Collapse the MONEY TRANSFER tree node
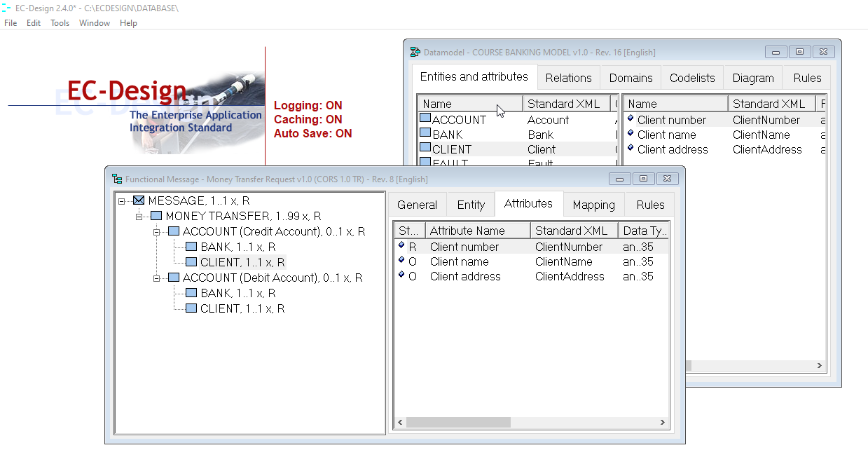Image resolution: width=868 pixels, height=464 pixels. pyautogui.click(x=139, y=217)
